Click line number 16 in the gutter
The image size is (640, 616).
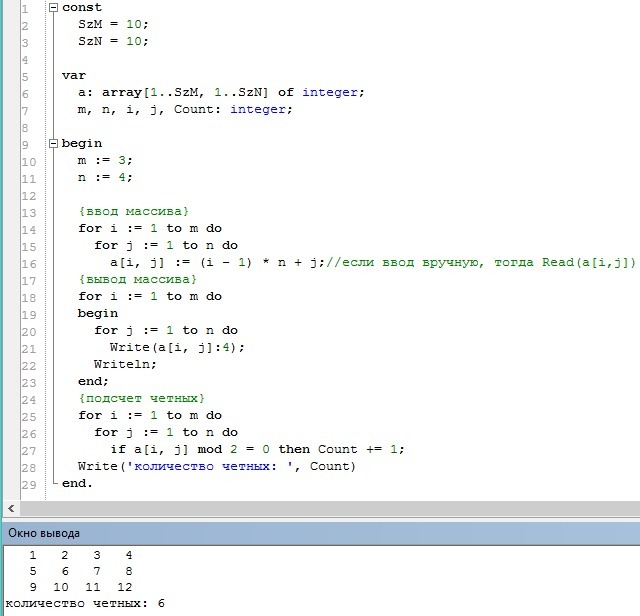[29, 264]
